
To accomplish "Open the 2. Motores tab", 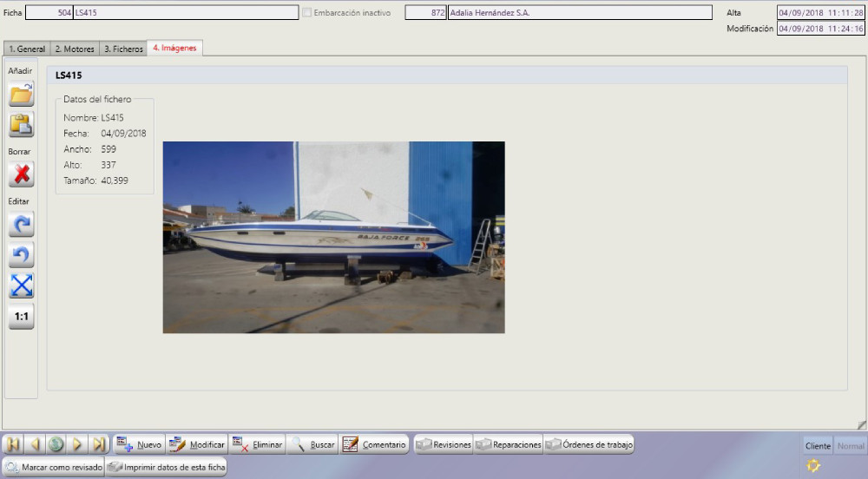I will pos(75,49).
